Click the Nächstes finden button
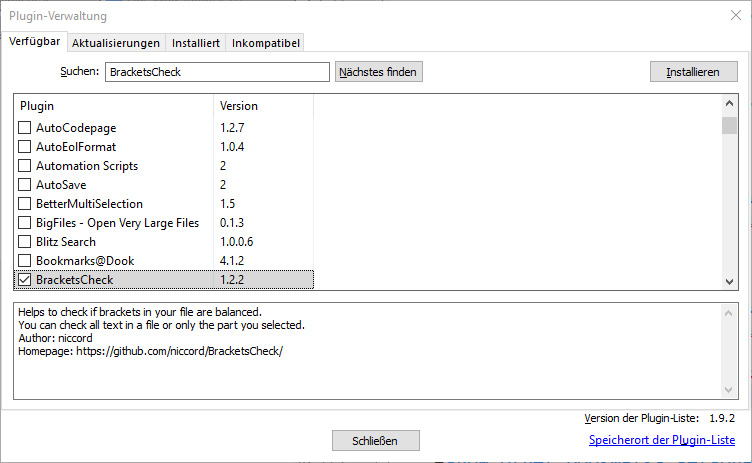Image resolution: width=752 pixels, height=463 pixels. pyautogui.click(x=378, y=72)
